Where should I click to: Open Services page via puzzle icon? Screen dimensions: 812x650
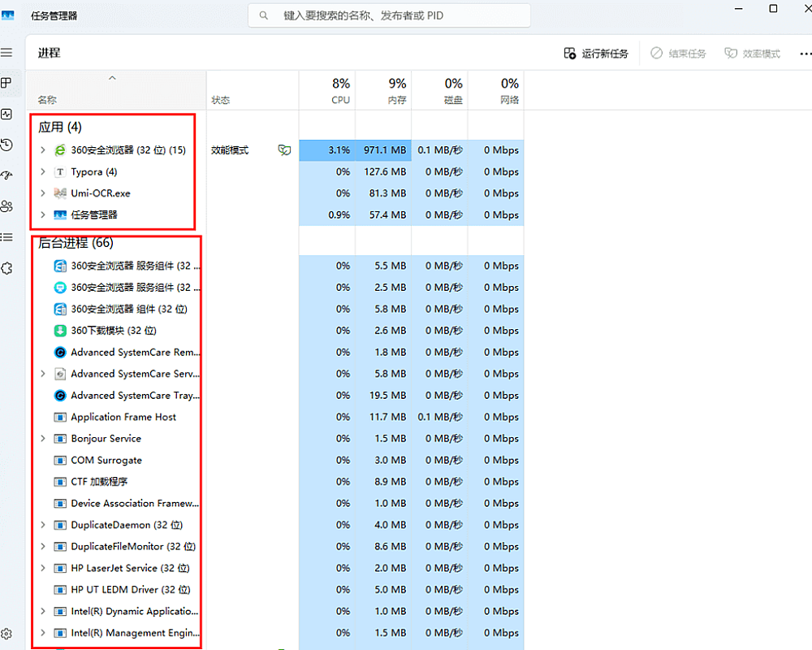6,268
